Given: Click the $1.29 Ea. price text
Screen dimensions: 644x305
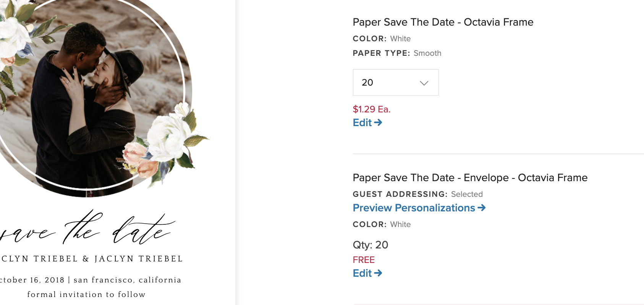Looking at the screenshot, I should tap(371, 109).
